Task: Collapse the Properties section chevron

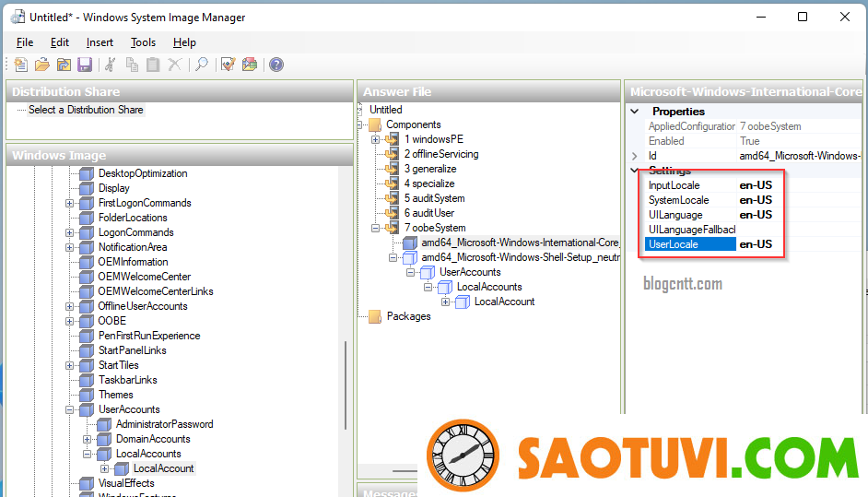Action: [635, 112]
